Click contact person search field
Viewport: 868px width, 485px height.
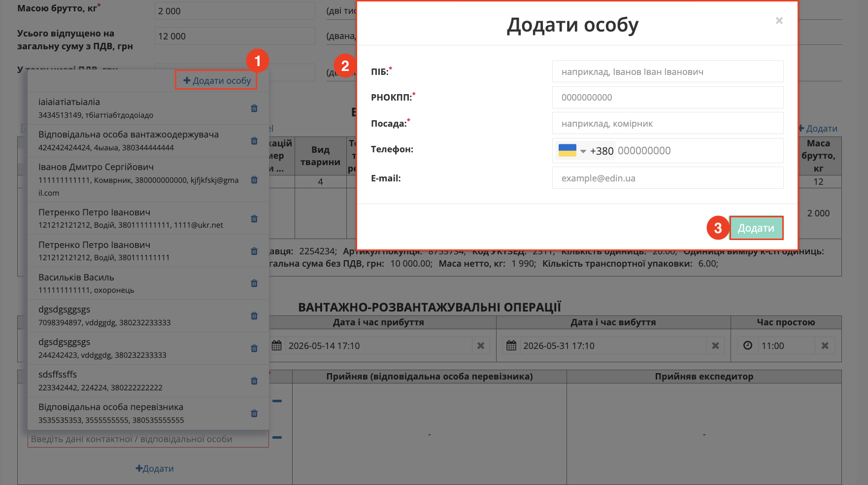[x=148, y=439]
